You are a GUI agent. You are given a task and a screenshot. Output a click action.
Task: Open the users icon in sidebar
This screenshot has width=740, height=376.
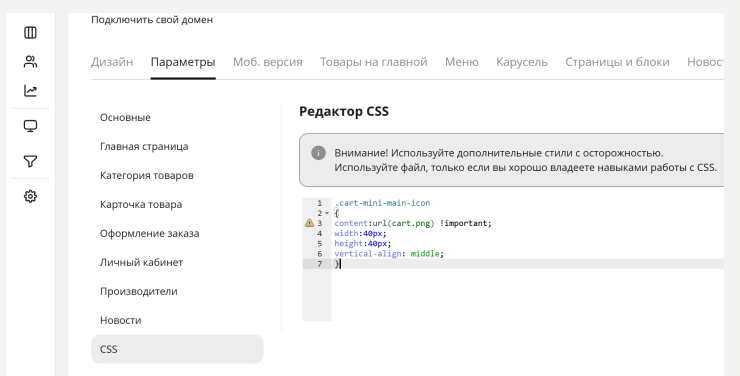[x=30, y=61]
